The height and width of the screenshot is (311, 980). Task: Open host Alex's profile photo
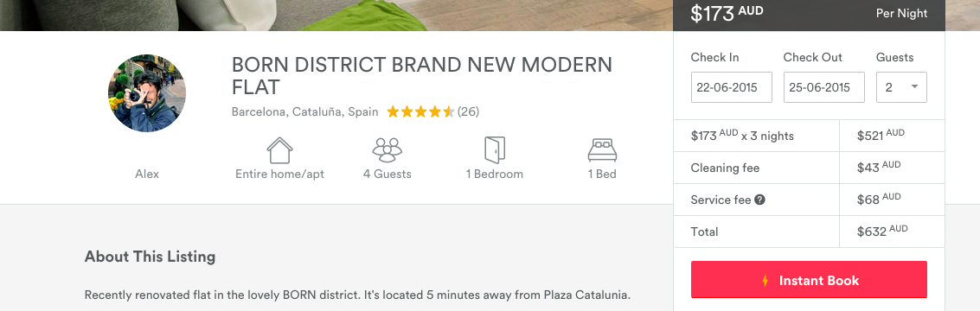[147, 93]
